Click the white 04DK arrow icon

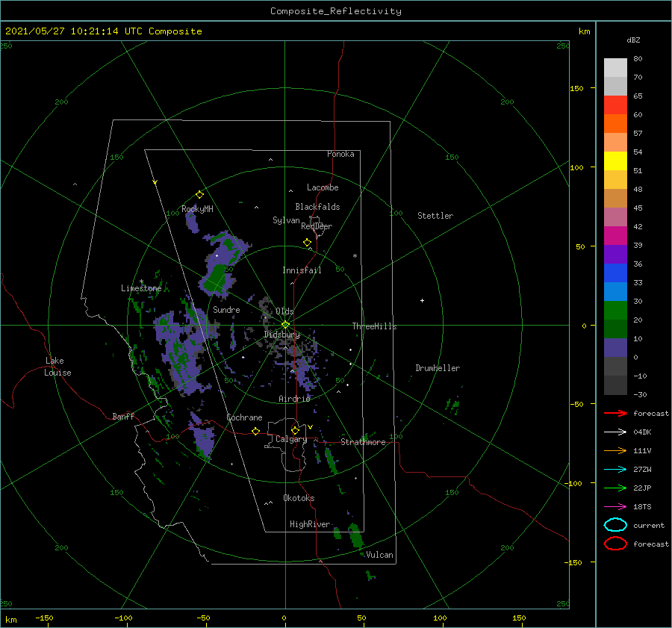tap(615, 432)
